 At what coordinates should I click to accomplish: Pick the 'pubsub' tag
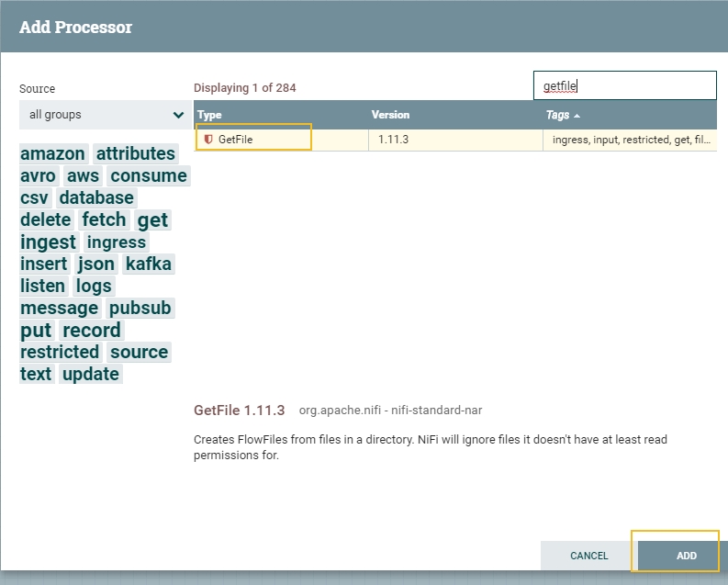pos(140,308)
